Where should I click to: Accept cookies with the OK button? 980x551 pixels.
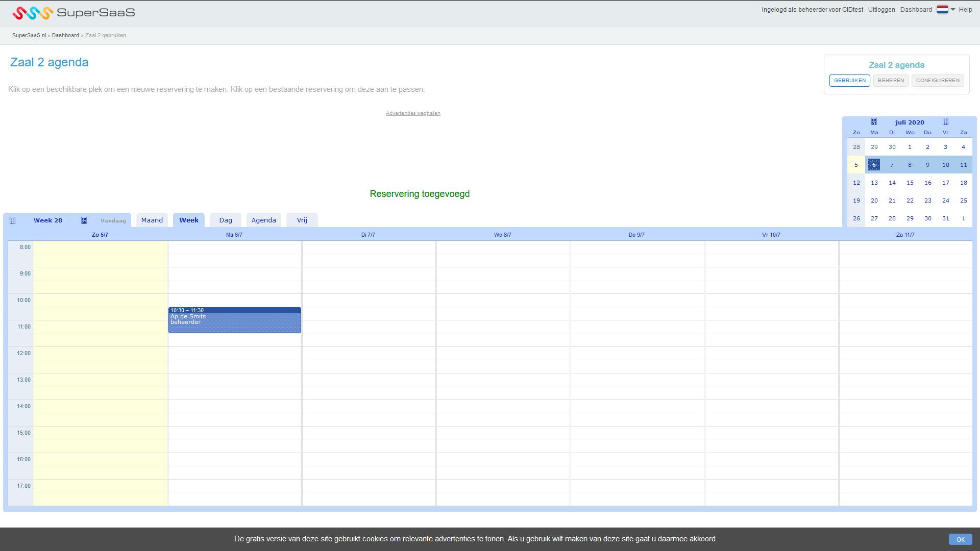(x=960, y=539)
